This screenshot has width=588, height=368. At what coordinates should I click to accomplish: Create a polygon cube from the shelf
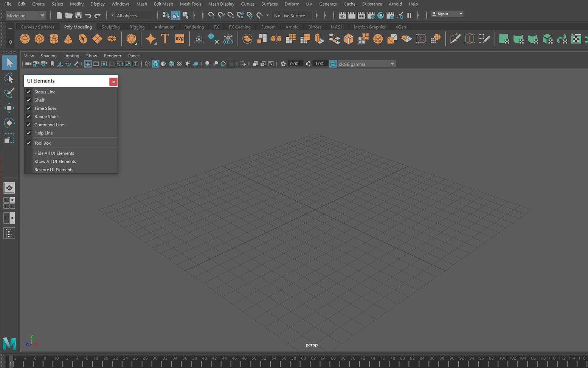pyautogui.click(x=39, y=39)
